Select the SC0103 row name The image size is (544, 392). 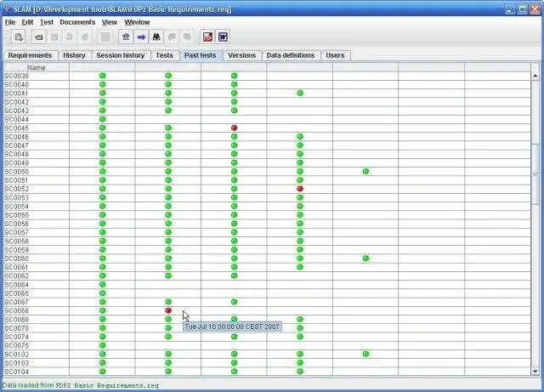click(x=17, y=363)
